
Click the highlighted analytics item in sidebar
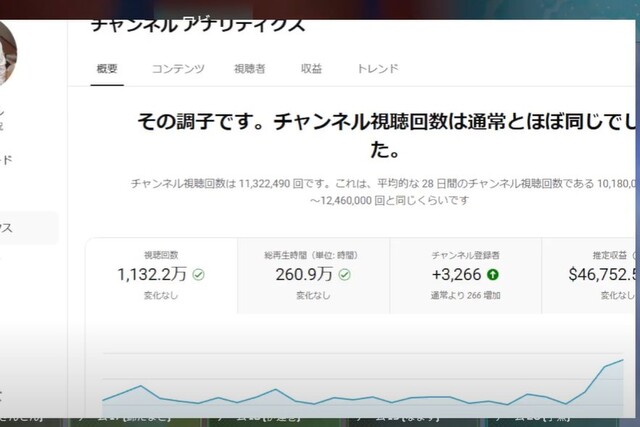[x=29, y=228]
